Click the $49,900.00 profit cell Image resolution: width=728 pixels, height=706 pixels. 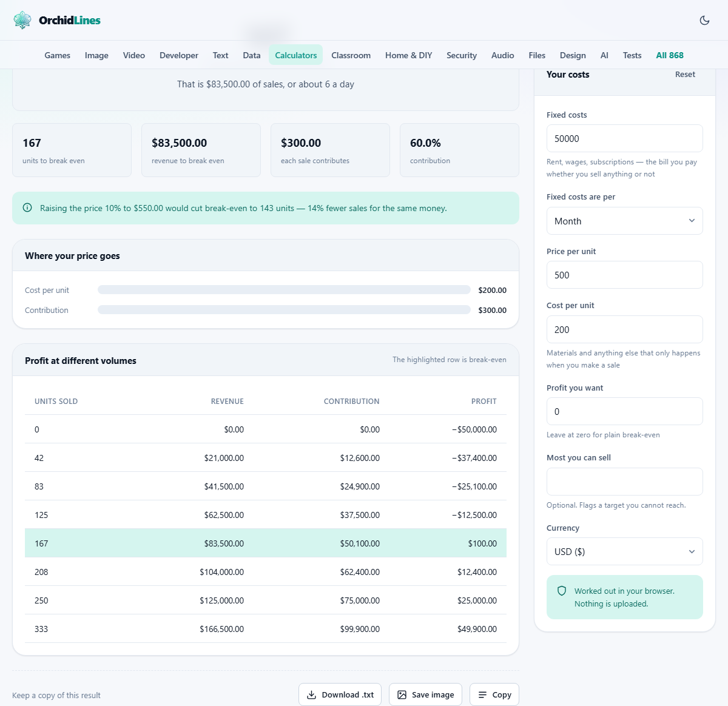(x=477, y=629)
